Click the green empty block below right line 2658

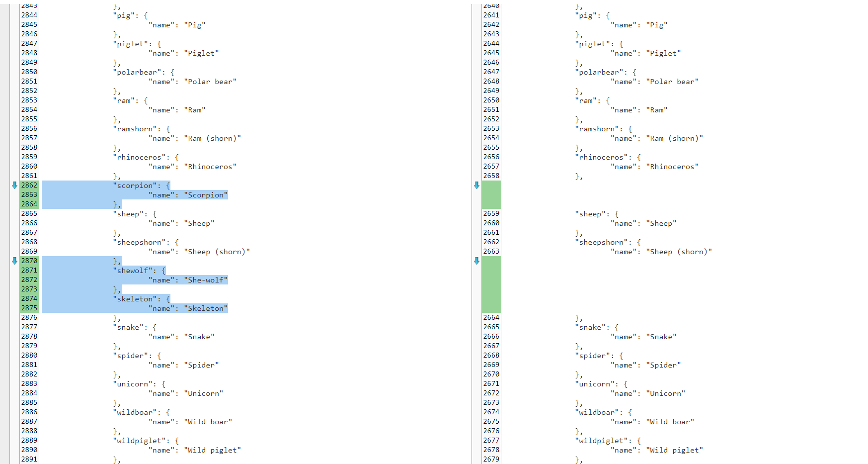point(491,194)
